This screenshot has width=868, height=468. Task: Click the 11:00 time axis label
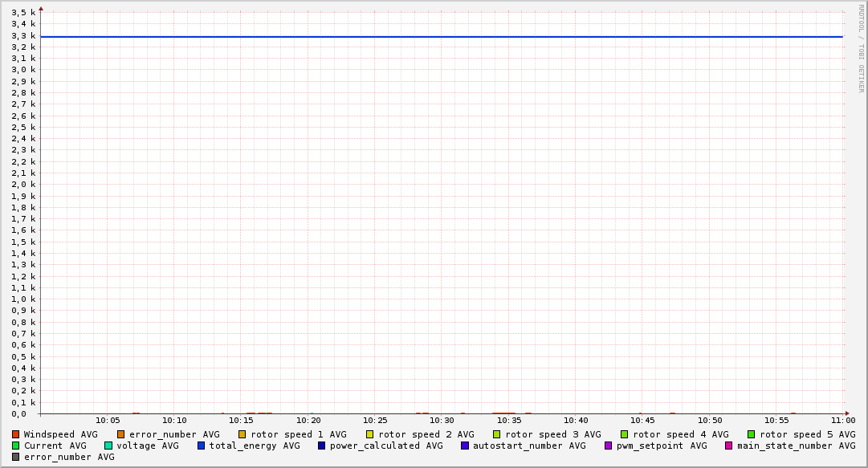[842, 420]
